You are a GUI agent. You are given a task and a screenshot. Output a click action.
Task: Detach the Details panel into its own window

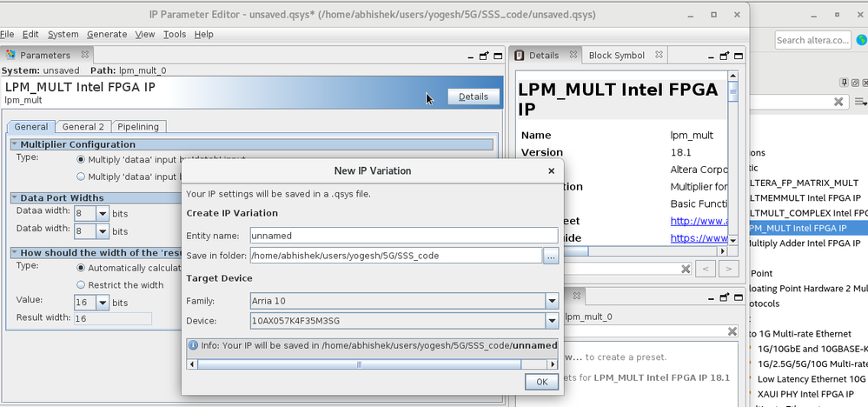click(724, 56)
